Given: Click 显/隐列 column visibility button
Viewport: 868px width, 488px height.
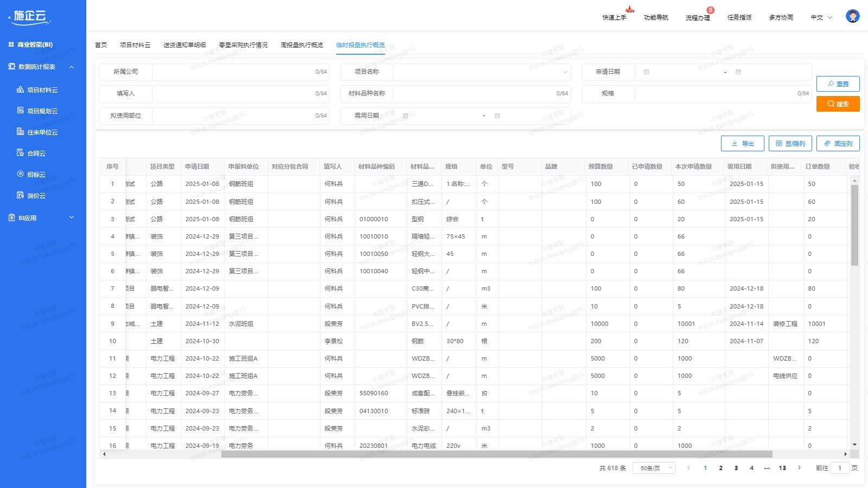Looking at the screenshot, I should [x=790, y=143].
